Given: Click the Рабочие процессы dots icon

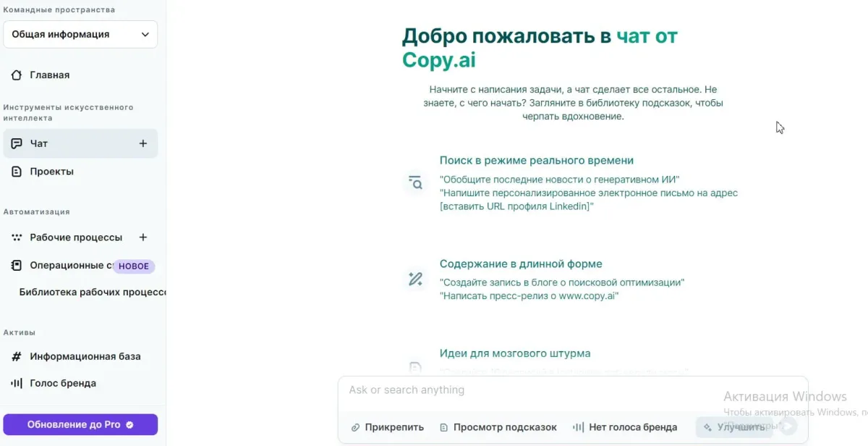Looking at the screenshot, I should point(17,237).
